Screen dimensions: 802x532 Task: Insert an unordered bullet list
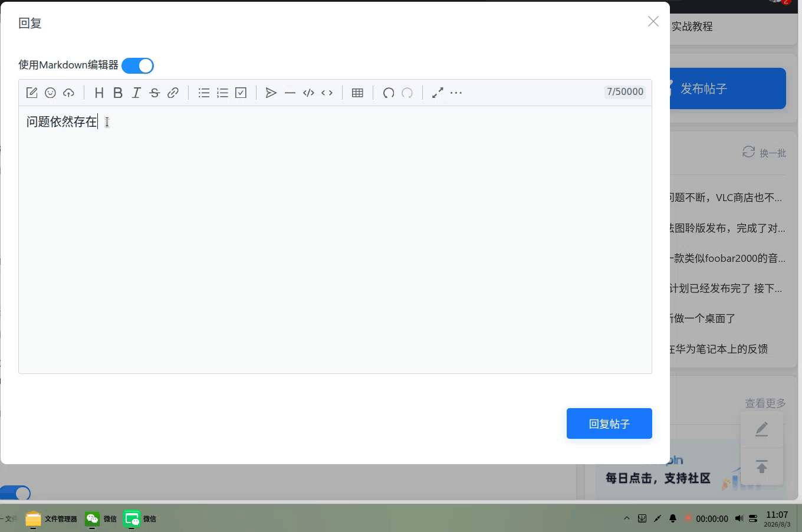click(x=204, y=93)
